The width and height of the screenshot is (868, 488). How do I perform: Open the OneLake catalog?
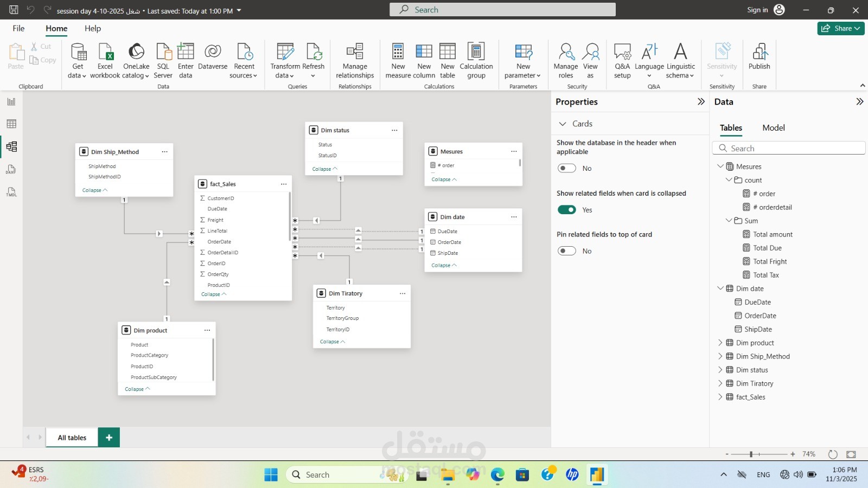click(136, 61)
